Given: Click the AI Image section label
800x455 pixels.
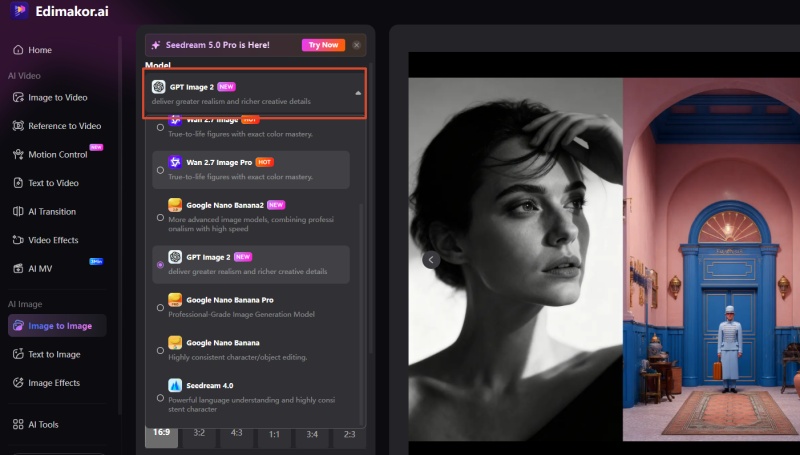Looking at the screenshot, I should [x=25, y=304].
